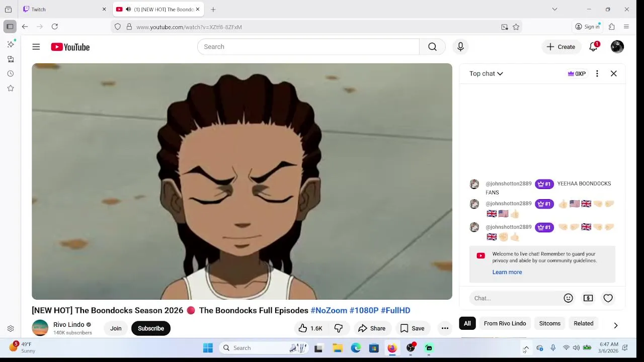Mute the YouTube tab audio icon

pos(128,10)
